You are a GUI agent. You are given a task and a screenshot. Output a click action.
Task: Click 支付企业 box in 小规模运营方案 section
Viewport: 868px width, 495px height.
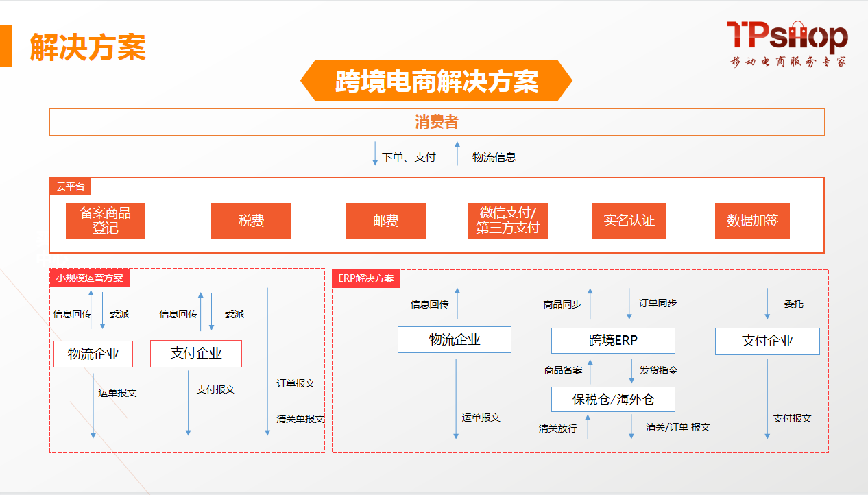click(196, 354)
